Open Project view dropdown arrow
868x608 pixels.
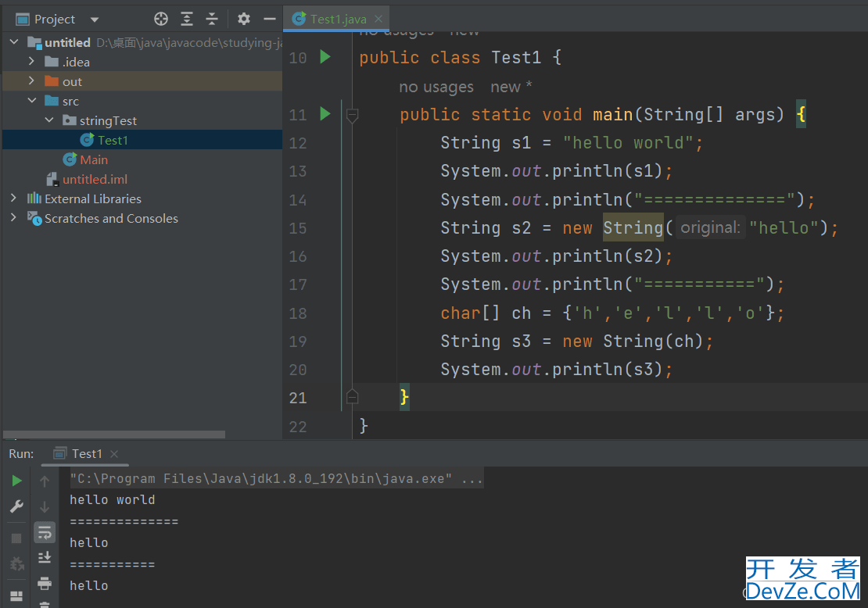point(95,20)
